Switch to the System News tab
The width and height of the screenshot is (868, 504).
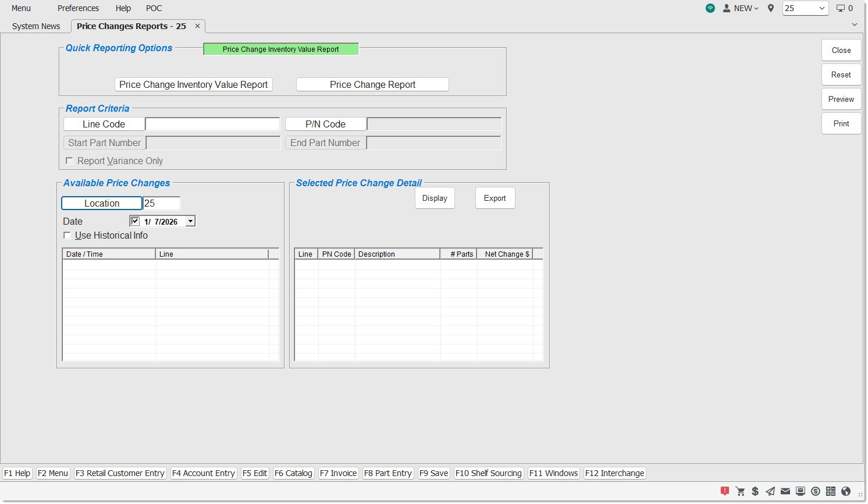[36, 26]
